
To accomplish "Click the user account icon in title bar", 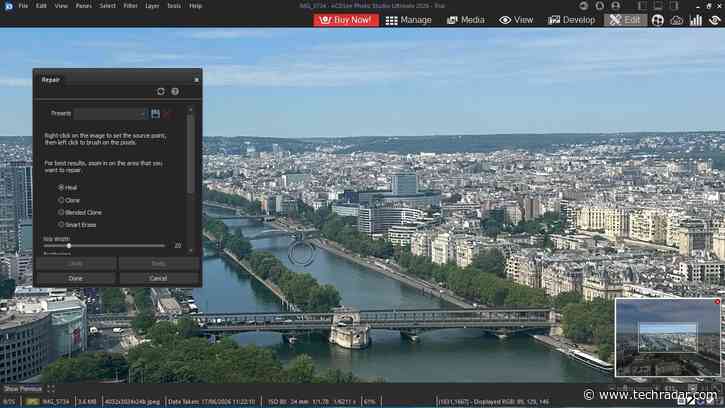I will pos(615,6).
